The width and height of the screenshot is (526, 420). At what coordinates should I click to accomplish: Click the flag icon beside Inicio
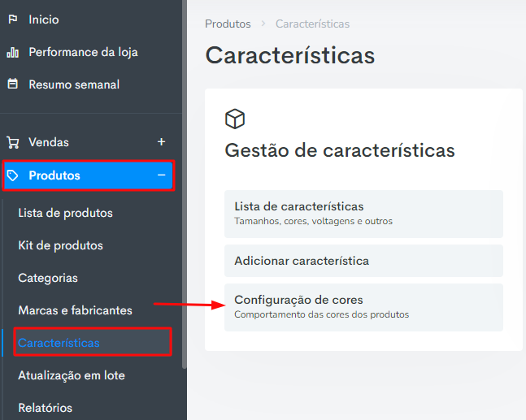pos(13,19)
